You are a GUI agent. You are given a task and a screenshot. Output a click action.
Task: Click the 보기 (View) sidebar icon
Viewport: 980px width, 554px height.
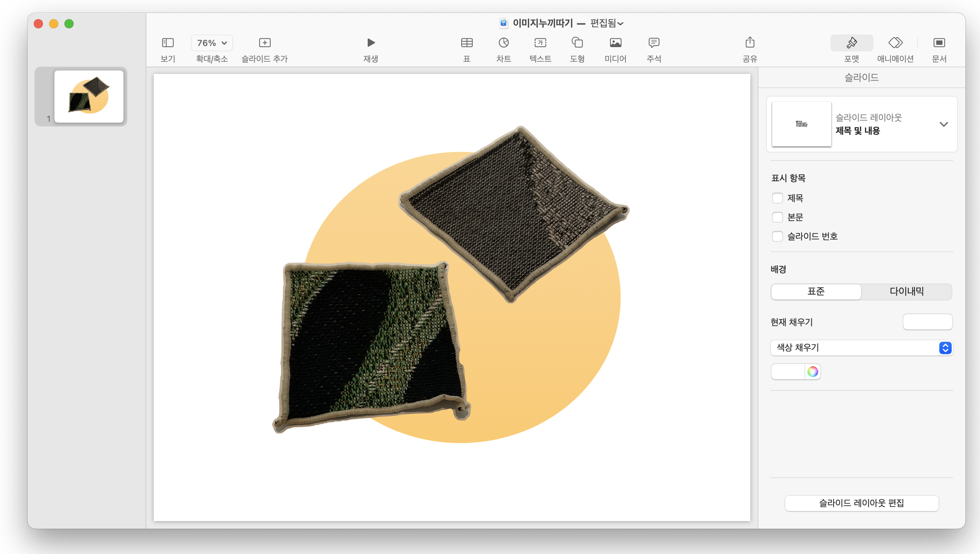pyautogui.click(x=168, y=43)
